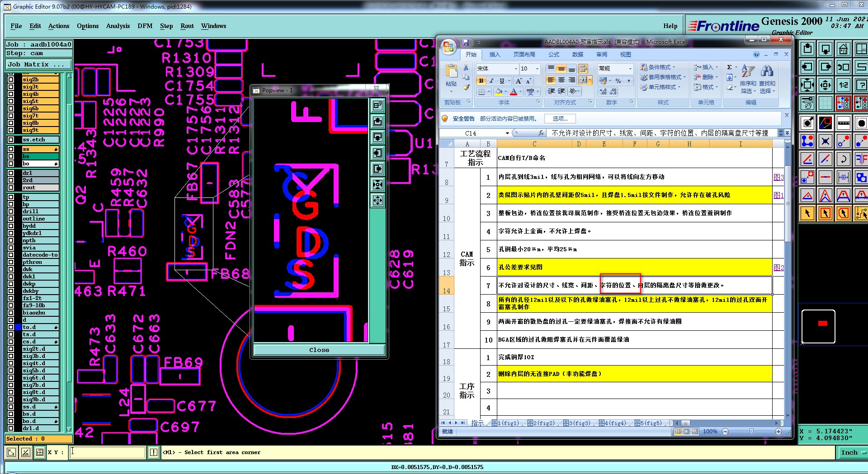
Task: Click the X Y coordinate input field
Action: [x=107, y=452]
